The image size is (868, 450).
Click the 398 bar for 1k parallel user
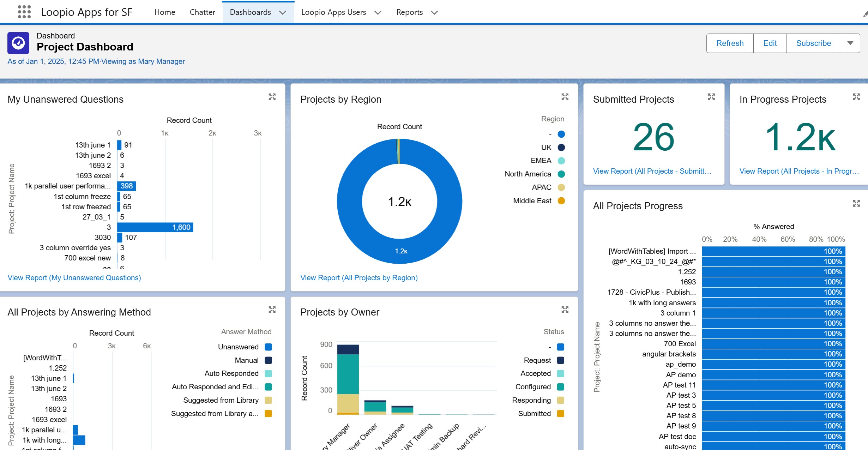pos(127,186)
